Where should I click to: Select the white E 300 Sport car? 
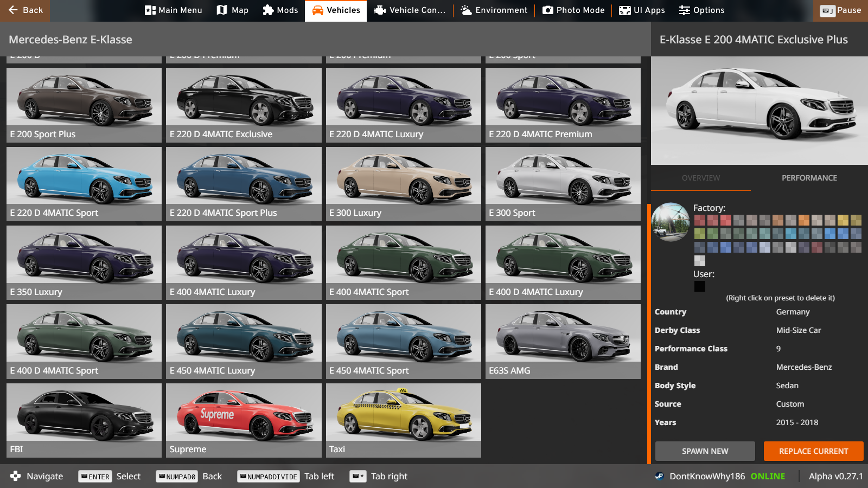pos(563,184)
